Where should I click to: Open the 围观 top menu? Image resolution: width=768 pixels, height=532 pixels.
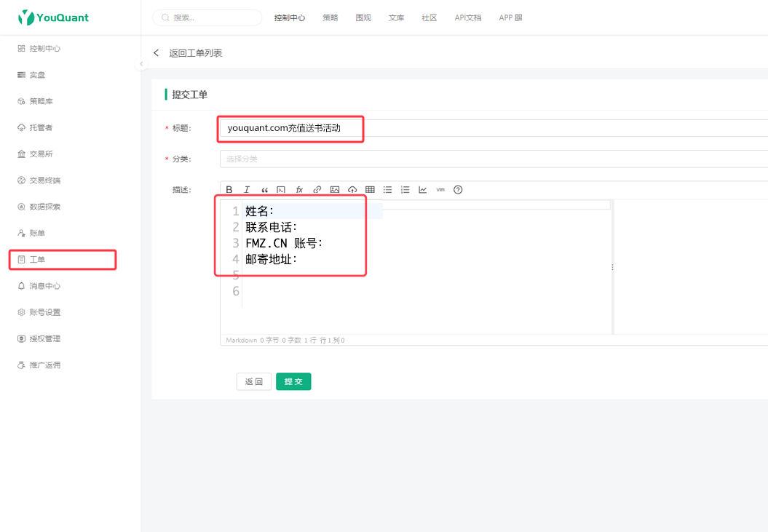click(x=363, y=17)
